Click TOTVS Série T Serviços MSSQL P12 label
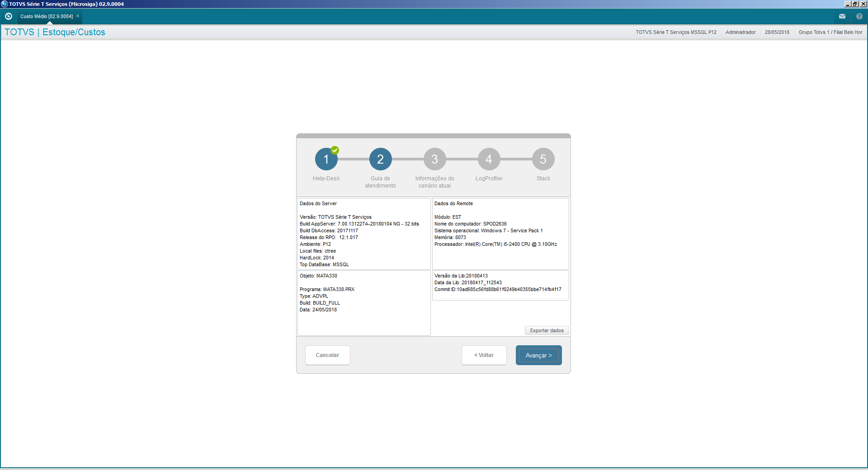 pos(676,32)
